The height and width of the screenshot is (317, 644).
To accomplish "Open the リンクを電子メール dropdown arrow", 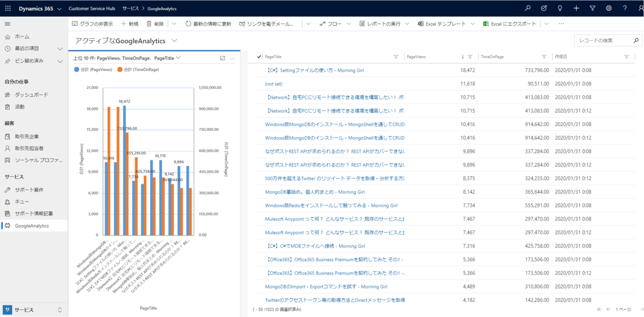I will point(309,24).
